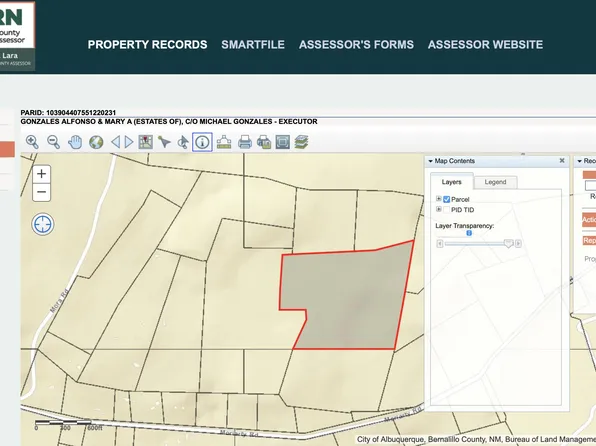Click transparency slider left arrow
This screenshot has width=596, height=446.
click(440, 243)
